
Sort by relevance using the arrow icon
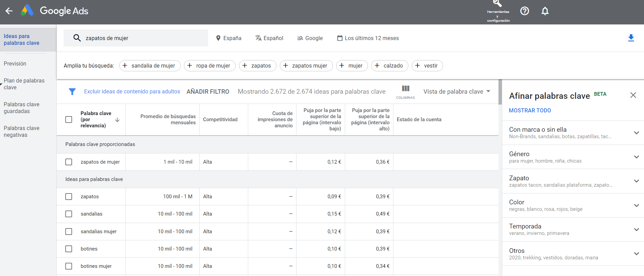117,120
